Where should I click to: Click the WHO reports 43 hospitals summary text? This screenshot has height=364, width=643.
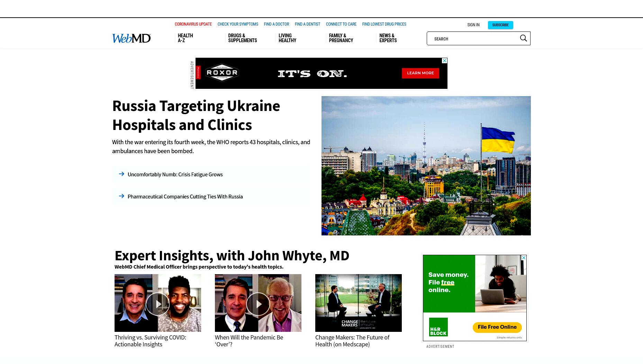click(211, 147)
